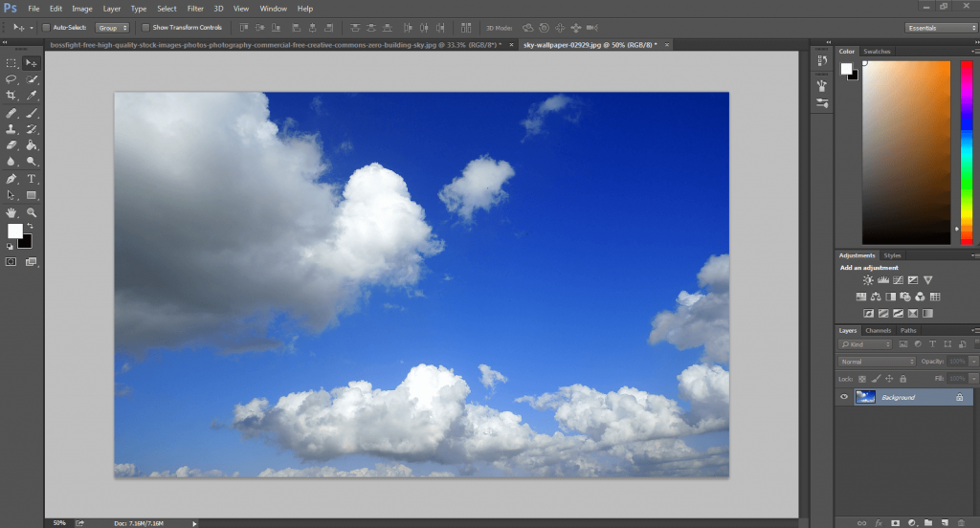Select the Blur tool
The width and height of the screenshot is (980, 528).
[x=11, y=162]
